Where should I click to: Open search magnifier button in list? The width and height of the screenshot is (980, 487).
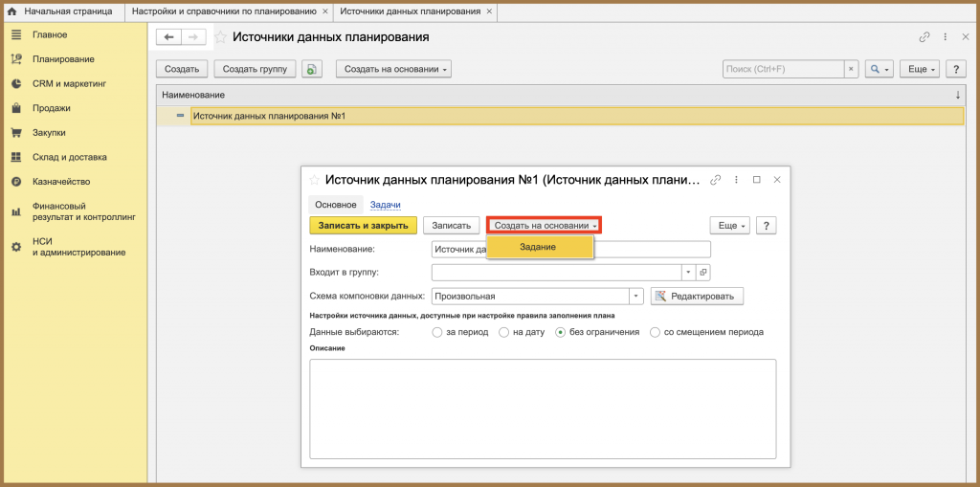[880, 70]
